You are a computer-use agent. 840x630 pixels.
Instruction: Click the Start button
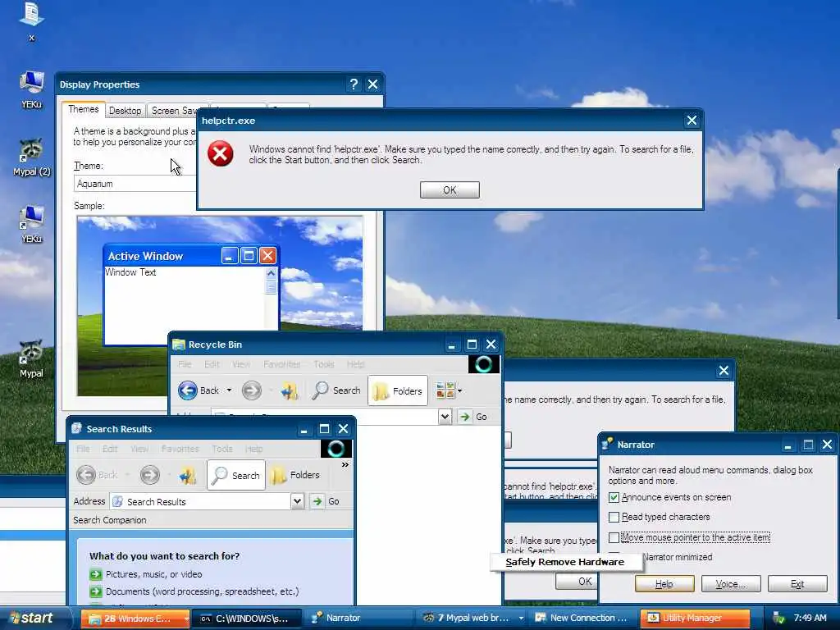tap(33, 619)
